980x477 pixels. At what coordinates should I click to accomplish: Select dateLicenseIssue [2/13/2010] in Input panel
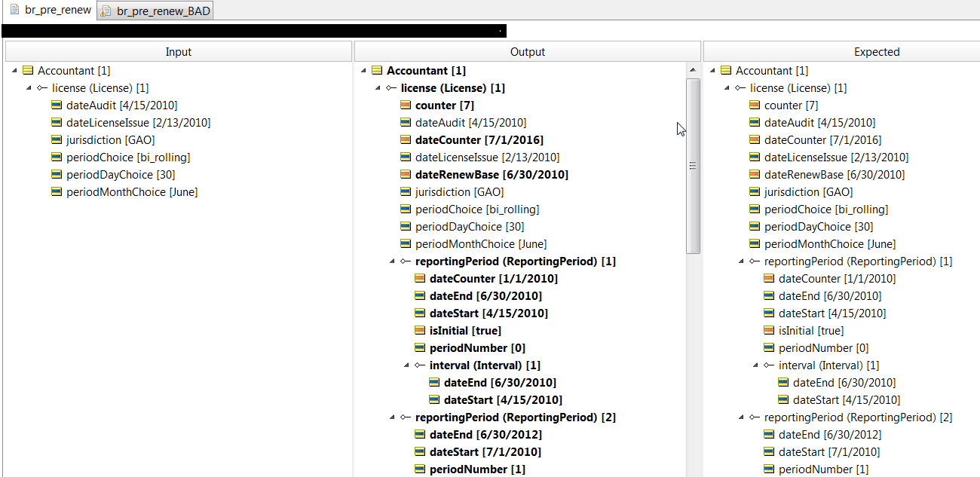click(139, 123)
